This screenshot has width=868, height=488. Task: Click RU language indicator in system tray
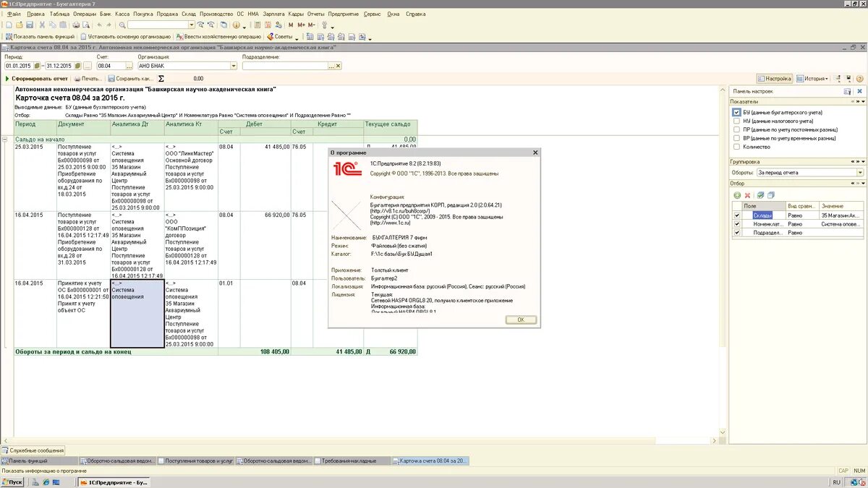[836, 482]
